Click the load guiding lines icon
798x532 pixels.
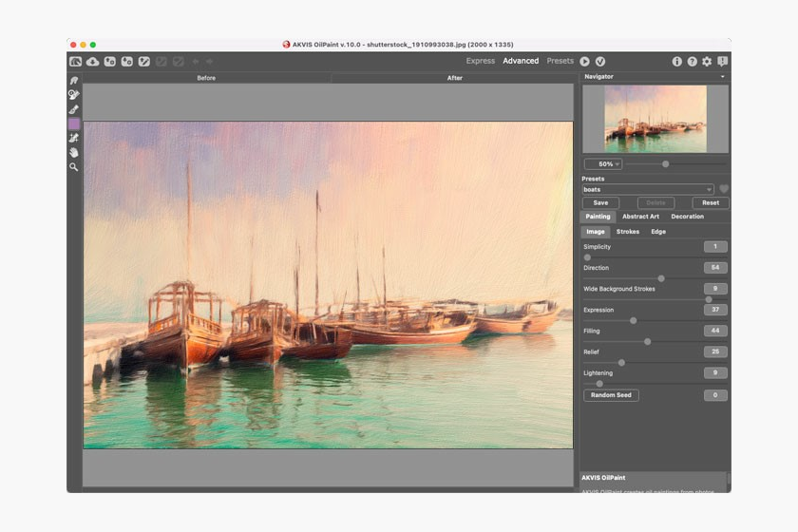(x=144, y=62)
